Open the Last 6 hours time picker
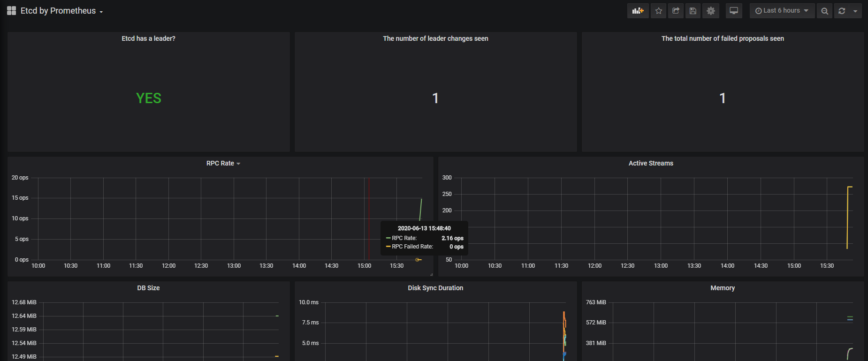 tap(782, 11)
